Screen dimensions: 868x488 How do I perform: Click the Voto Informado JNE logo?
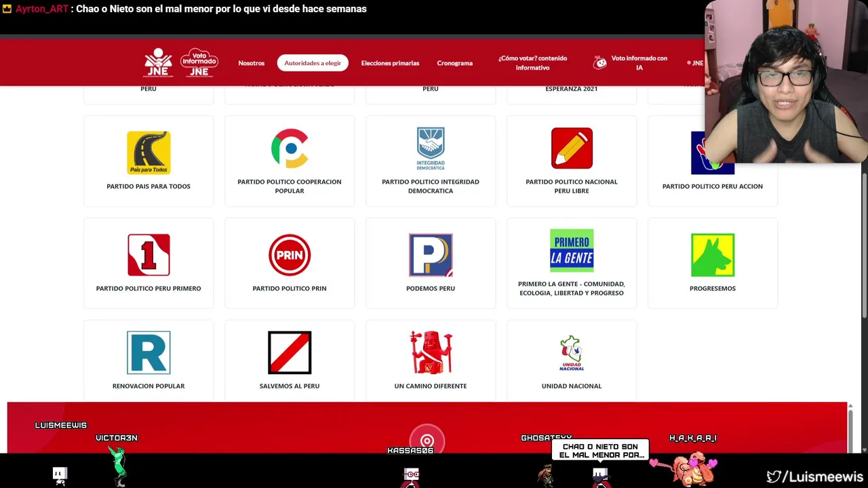199,62
